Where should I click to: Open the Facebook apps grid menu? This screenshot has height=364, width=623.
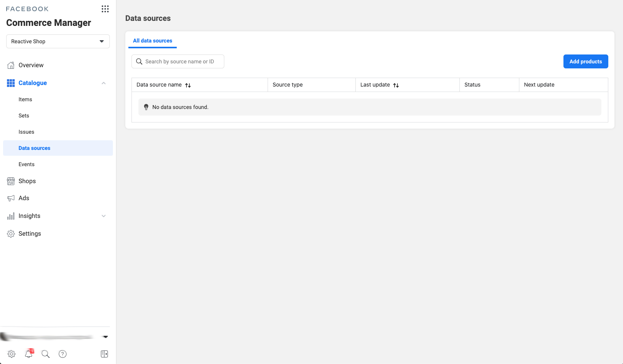(105, 9)
